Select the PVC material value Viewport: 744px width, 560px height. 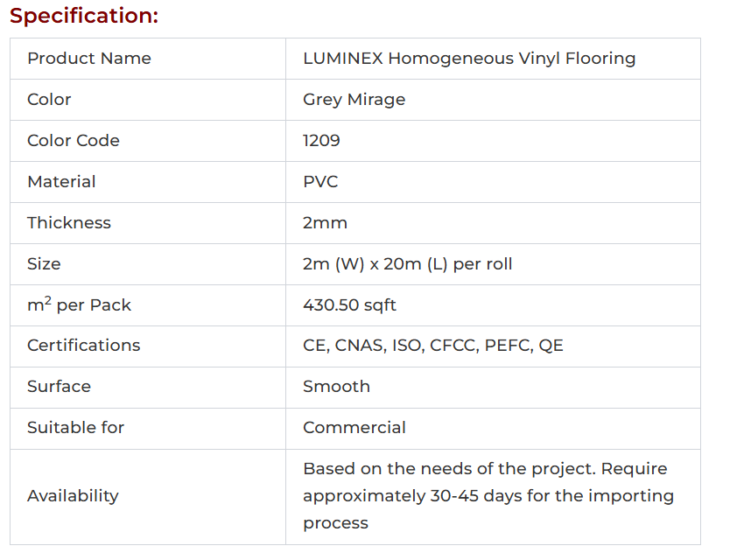[x=320, y=182]
